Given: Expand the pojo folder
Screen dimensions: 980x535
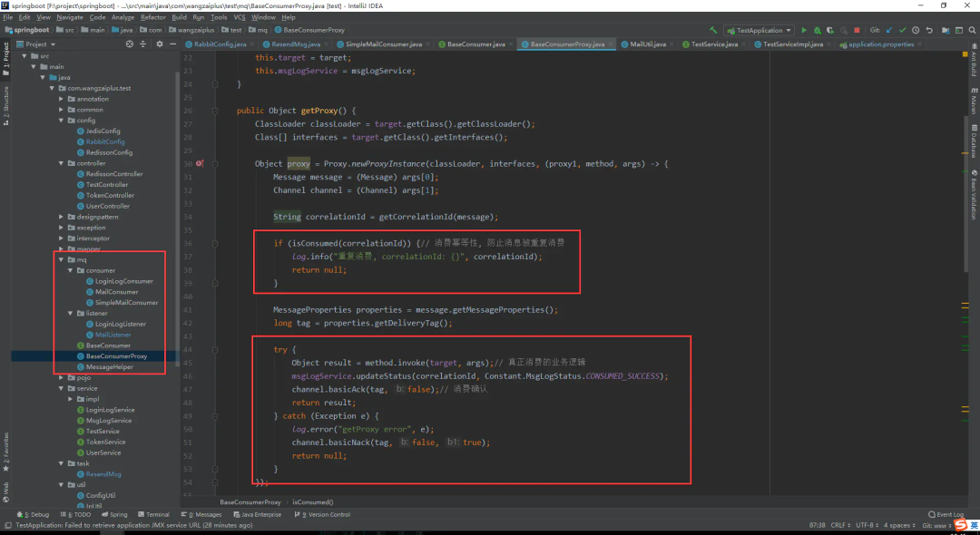Looking at the screenshot, I should [x=62, y=378].
